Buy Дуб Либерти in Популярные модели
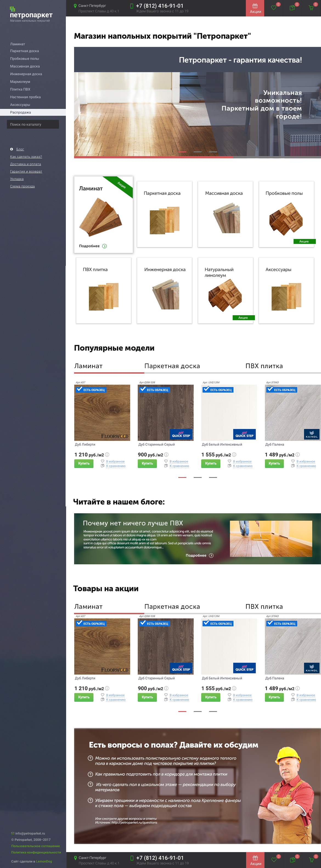Screen dimensions: 321x868 (83, 463)
